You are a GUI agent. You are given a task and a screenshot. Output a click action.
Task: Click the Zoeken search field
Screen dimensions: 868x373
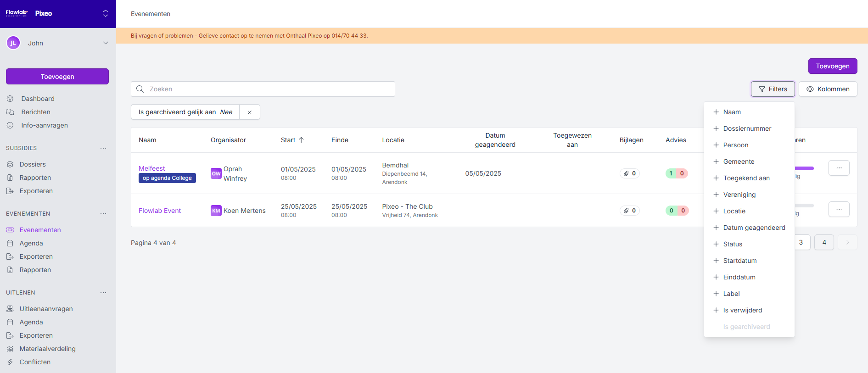coord(263,89)
